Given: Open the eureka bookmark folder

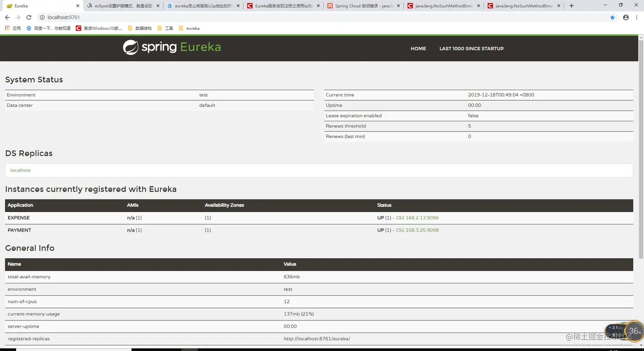Looking at the screenshot, I should (x=189, y=28).
